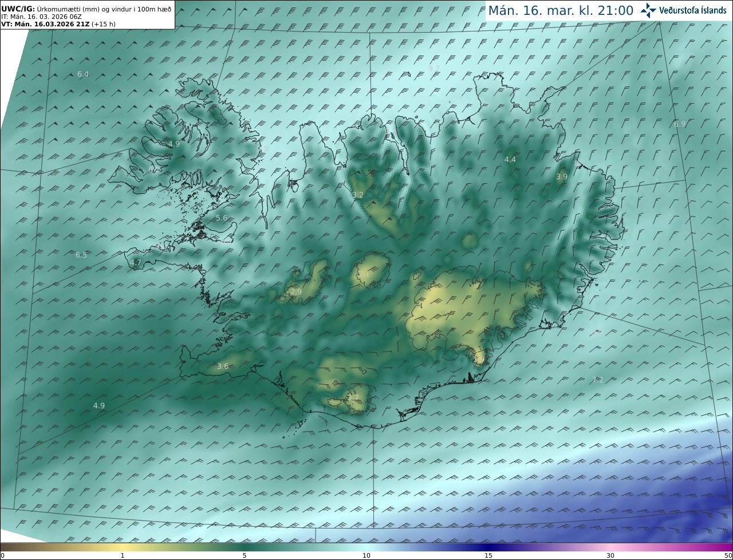
Task: Click the 5 tick on the colour scale
Action: click(x=245, y=555)
